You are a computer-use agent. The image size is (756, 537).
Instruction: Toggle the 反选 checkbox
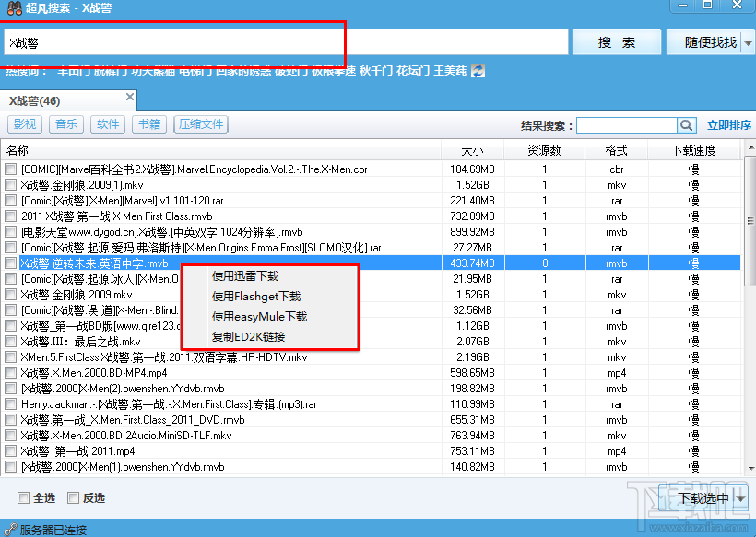73,498
